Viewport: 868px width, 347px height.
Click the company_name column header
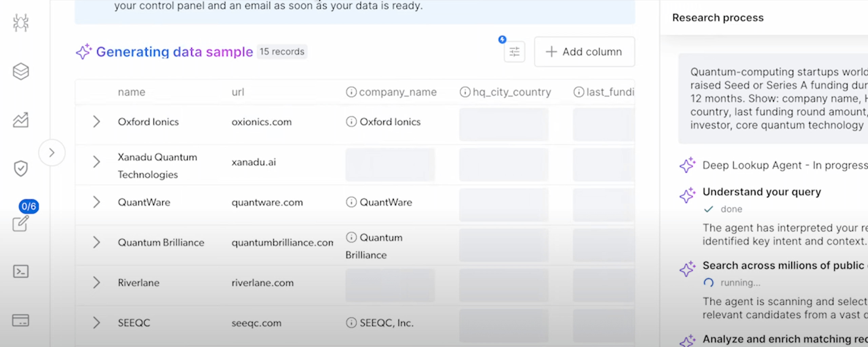point(398,92)
